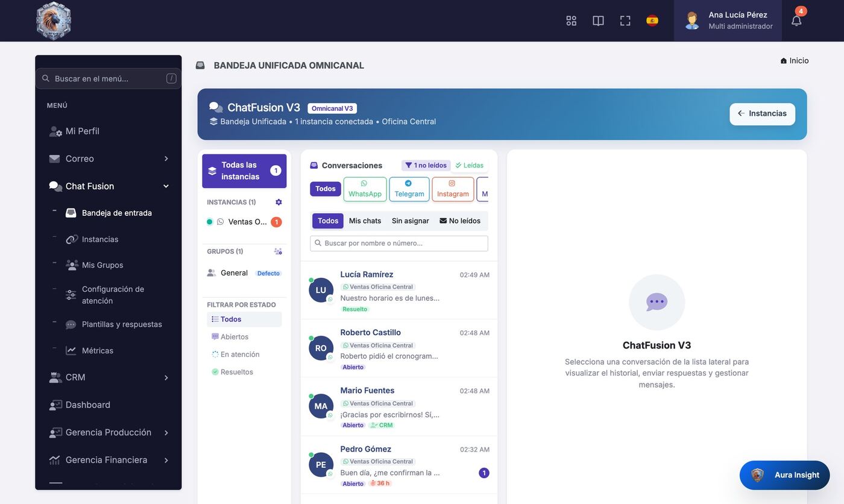
Task: Switch to the No leídos tab
Action: pos(460,221)
